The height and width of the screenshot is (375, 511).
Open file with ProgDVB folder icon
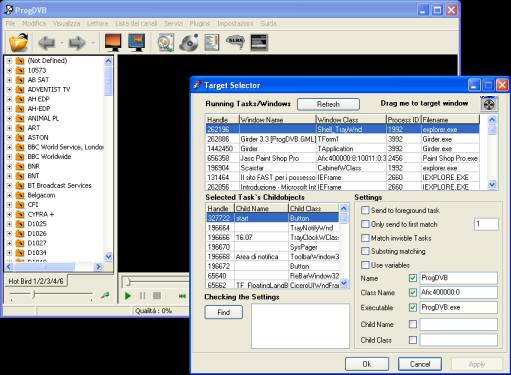[18, 42]
